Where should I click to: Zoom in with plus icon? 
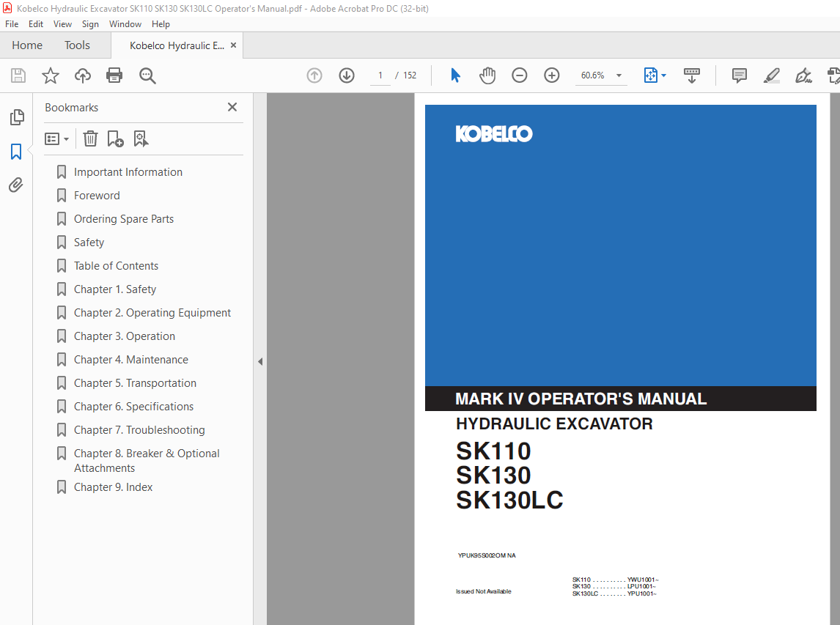click(x=551, y=75)
